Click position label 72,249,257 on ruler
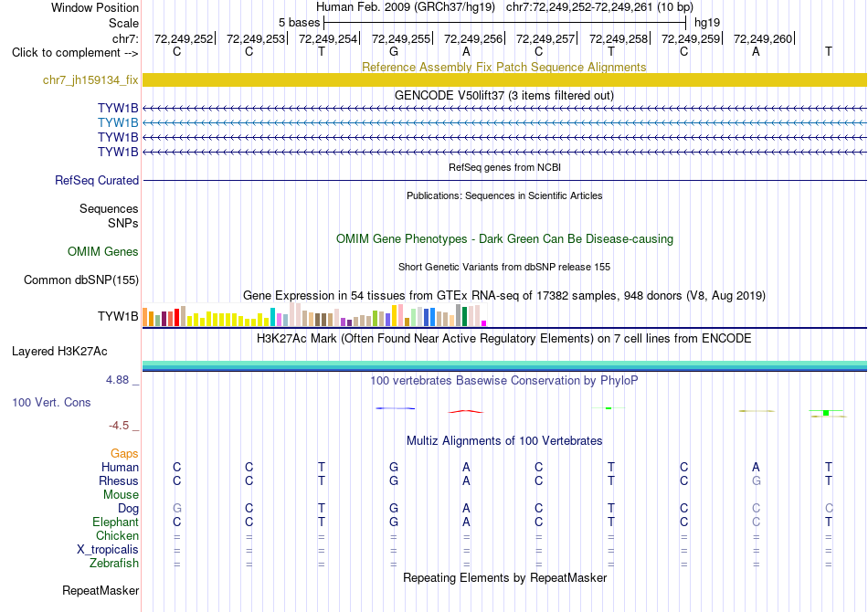The image size is (868, 612). point(545,38)
